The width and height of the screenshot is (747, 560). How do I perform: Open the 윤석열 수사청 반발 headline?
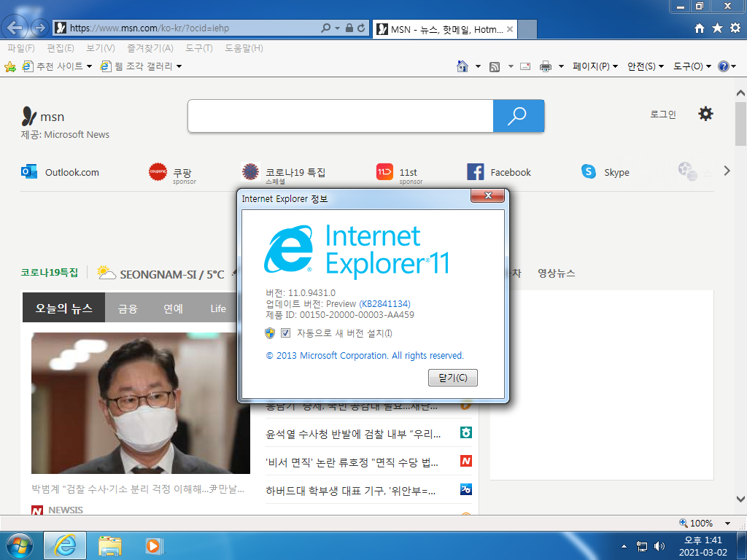353,434
